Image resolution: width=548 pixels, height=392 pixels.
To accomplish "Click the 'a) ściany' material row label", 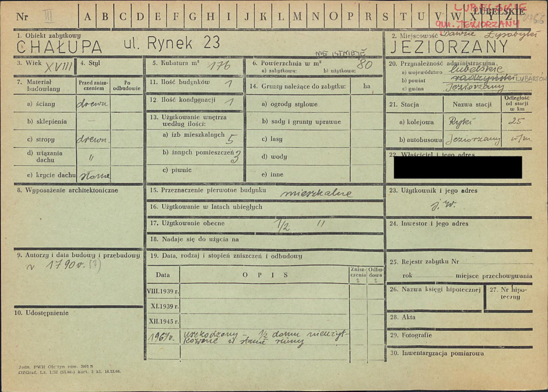I will point(41,104).
